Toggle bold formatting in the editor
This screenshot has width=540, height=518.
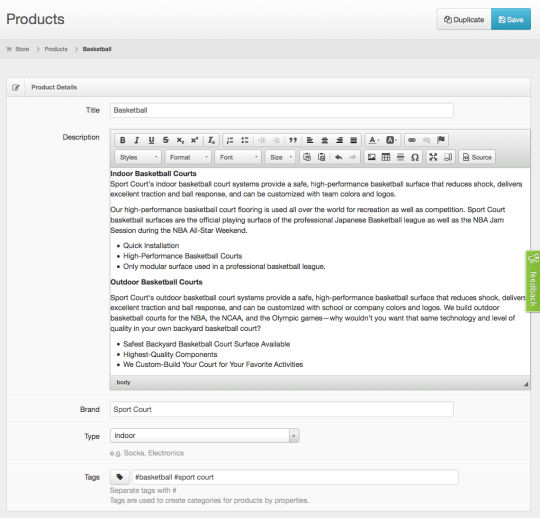click(x=123, y=140)
